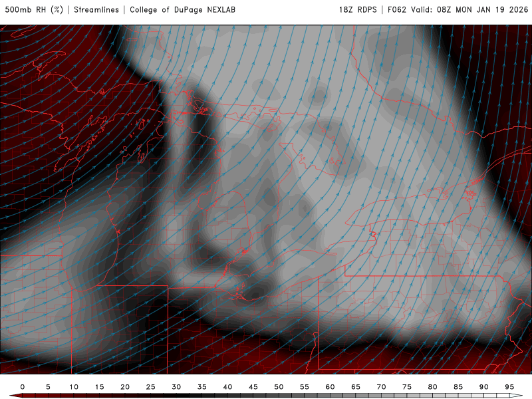Image resolution: width=532 pixels, height=399 pixels.
Task: Click the colorbar label "65"
Action: tap(356, 387)
